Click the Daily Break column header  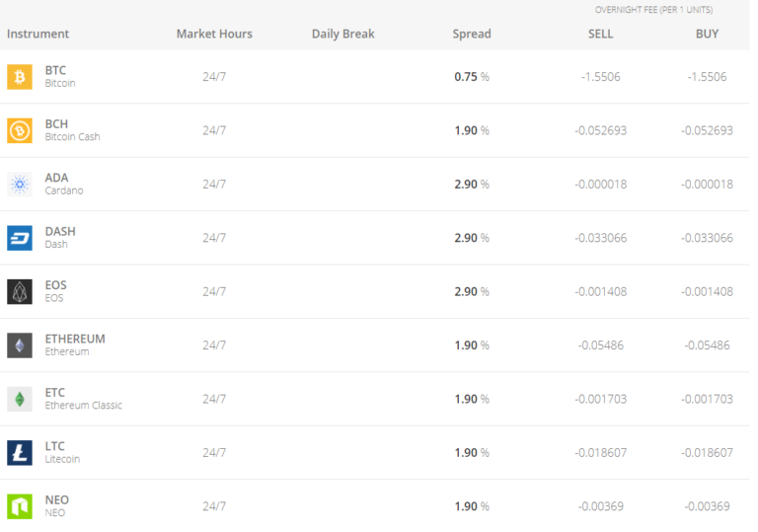(343, 34)
